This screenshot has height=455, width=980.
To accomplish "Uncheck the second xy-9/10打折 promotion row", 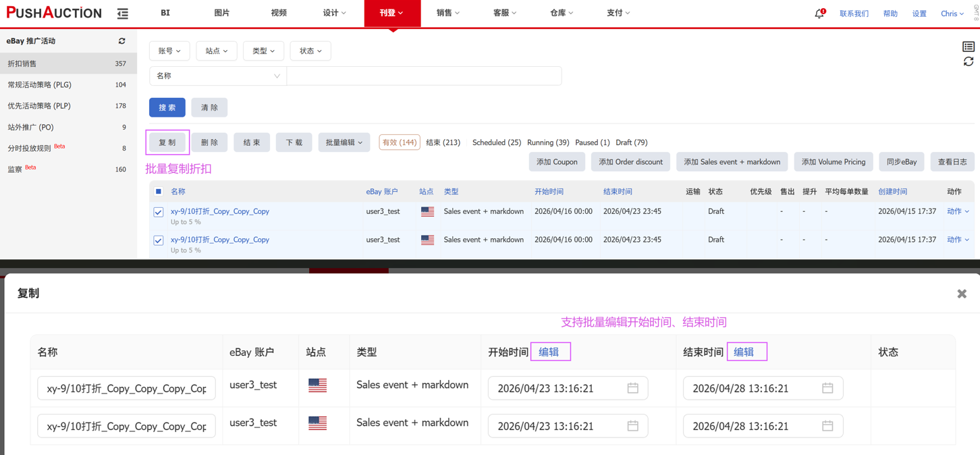I will point(159,240).
